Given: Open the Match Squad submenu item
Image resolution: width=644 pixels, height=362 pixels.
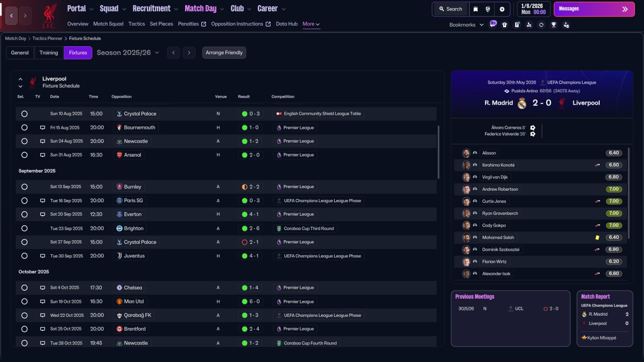Looking at the screenshot, I should coord(108,24).
